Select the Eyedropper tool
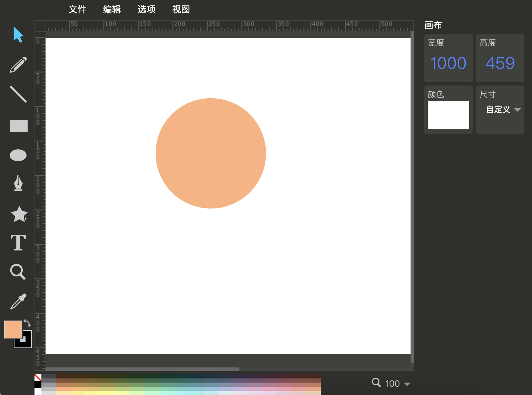This screenshot has width=532, height=395. pos(18,302)
